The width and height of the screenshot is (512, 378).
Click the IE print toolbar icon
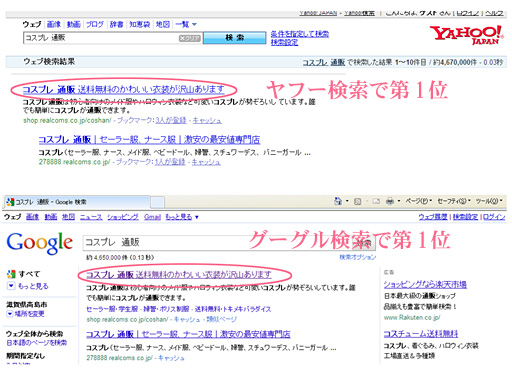[390, 201]
